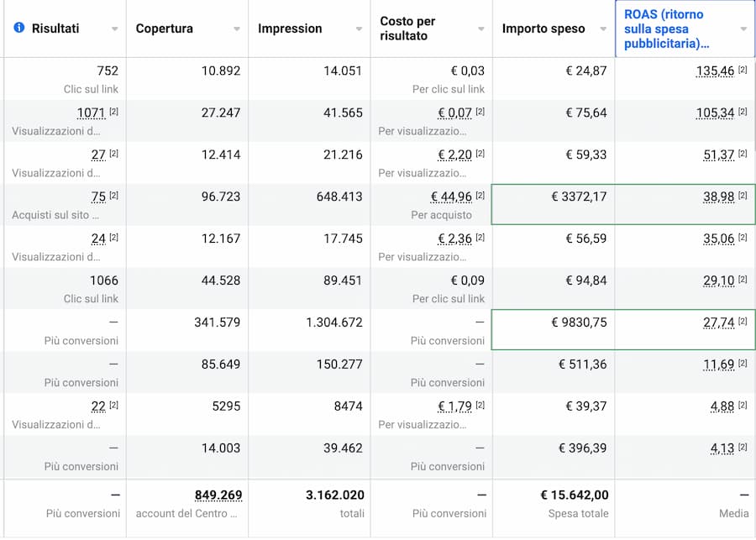Open the Impression column dropdown arrow
This screenshot has height=540, width=756.
(x=359, y=29)
